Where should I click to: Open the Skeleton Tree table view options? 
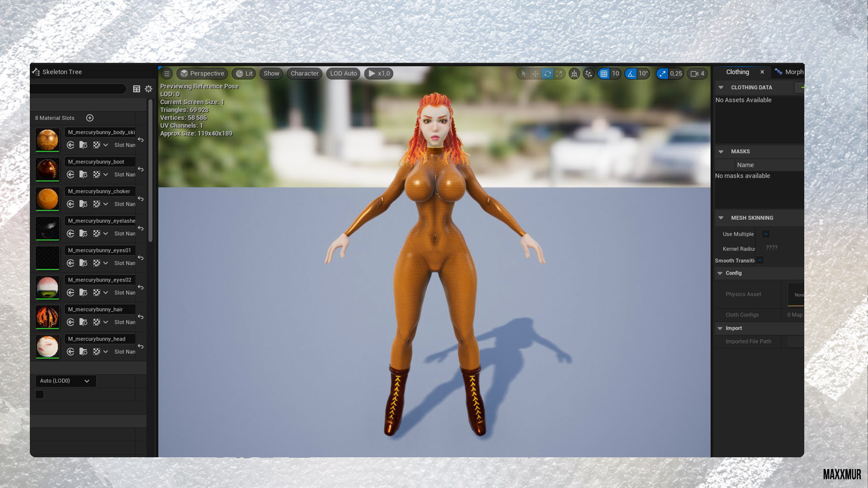coord(137,89)
